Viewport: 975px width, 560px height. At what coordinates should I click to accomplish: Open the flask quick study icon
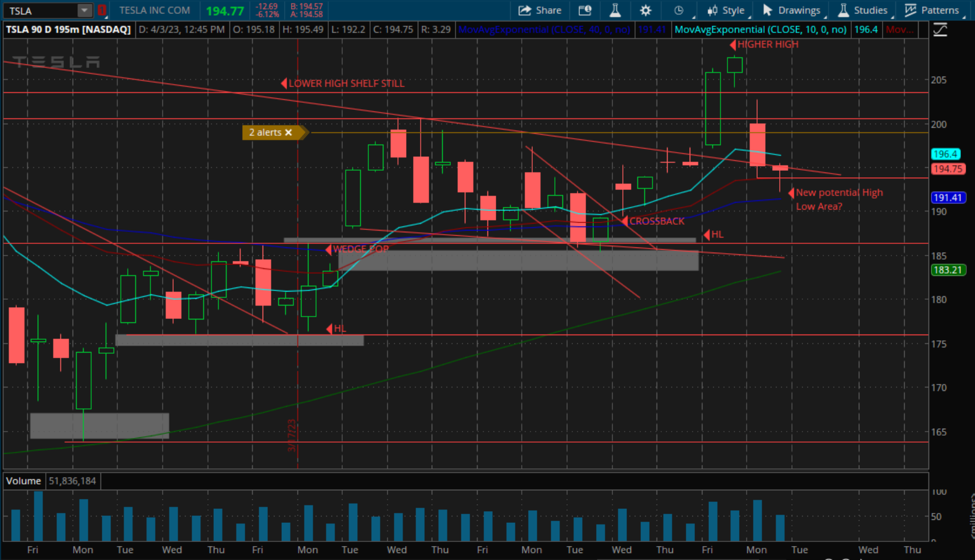pos(615,10)
